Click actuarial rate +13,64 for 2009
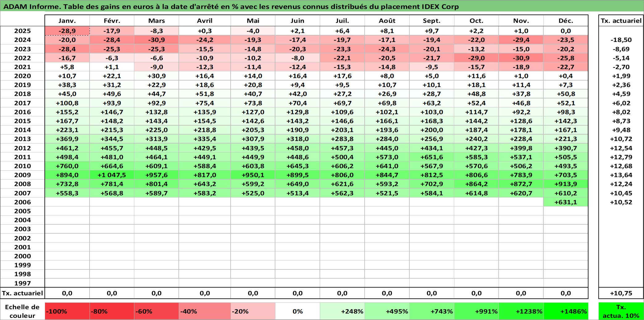The width and height of the screenshot is (644, 320). 621,175
